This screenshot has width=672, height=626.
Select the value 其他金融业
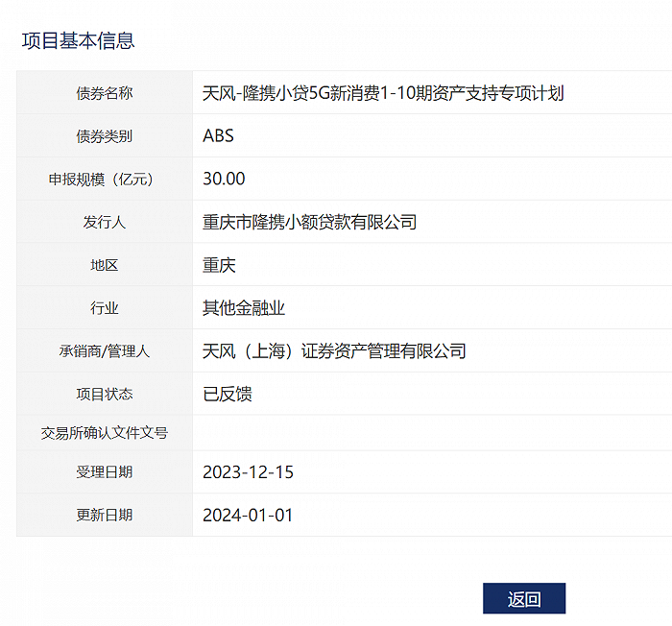[244, 307]
